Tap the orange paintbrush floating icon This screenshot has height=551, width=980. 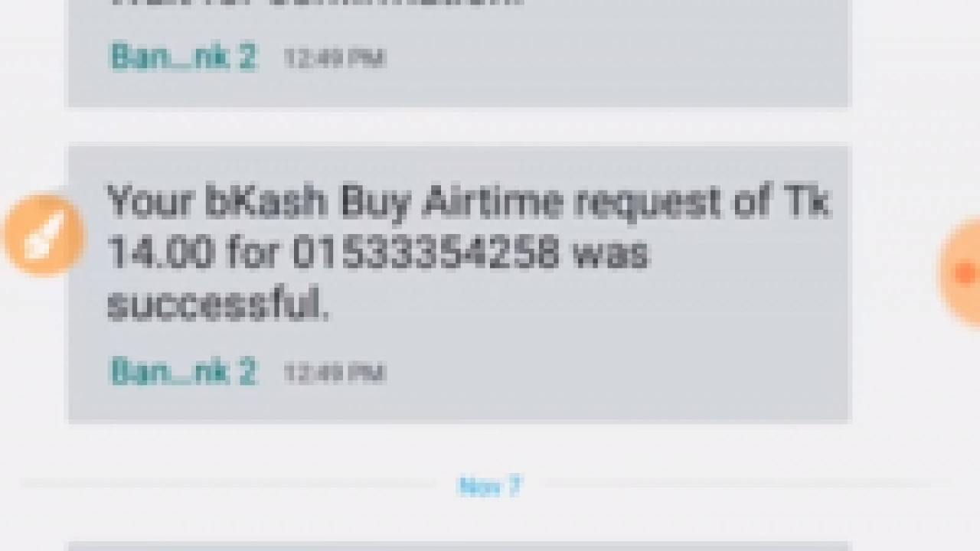pos(44,235)
